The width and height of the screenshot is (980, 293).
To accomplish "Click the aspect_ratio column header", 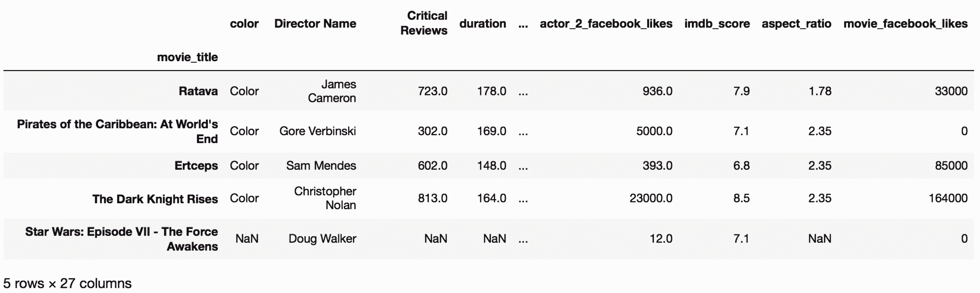I will pos(796,24).
